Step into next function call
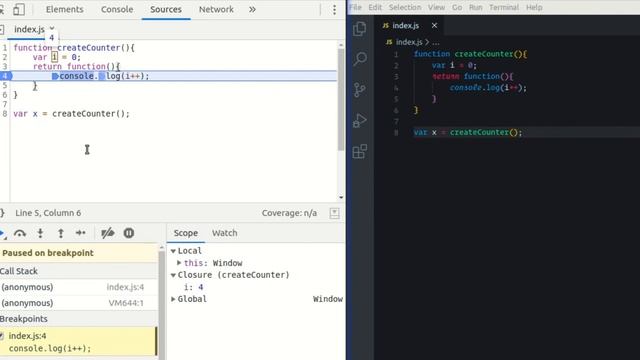 click(x=40, y=233)
